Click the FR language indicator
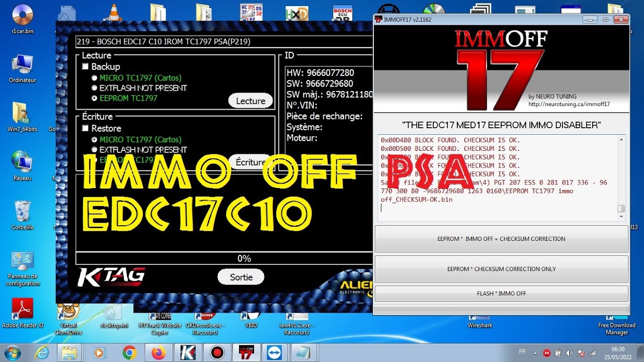The image size is (644, 362). pos(522,352)
